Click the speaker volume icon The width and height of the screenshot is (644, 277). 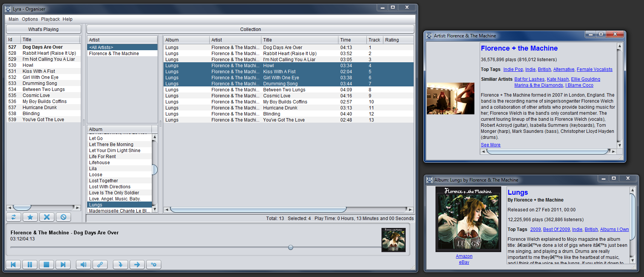[x=83, y=265]
